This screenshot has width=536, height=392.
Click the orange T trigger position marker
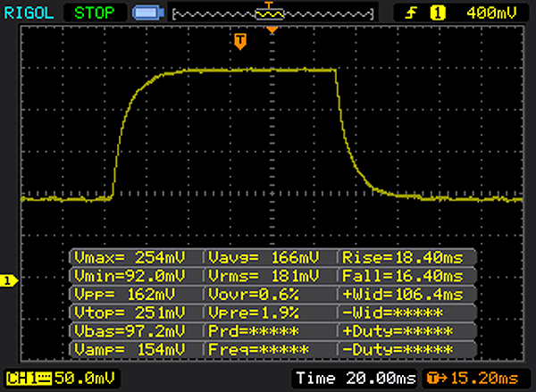click(x=240, y=42)
